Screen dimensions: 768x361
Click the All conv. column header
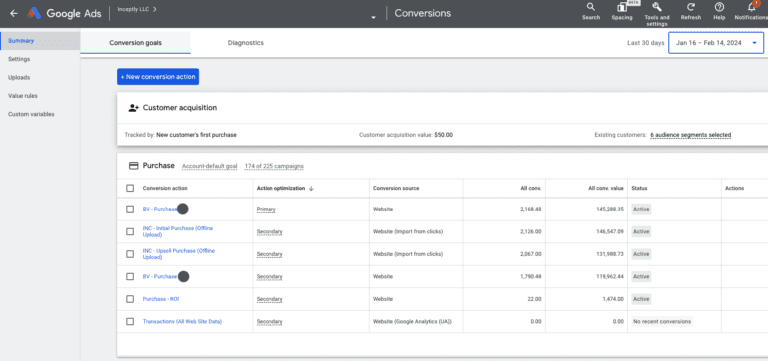[x=531, y=189]
